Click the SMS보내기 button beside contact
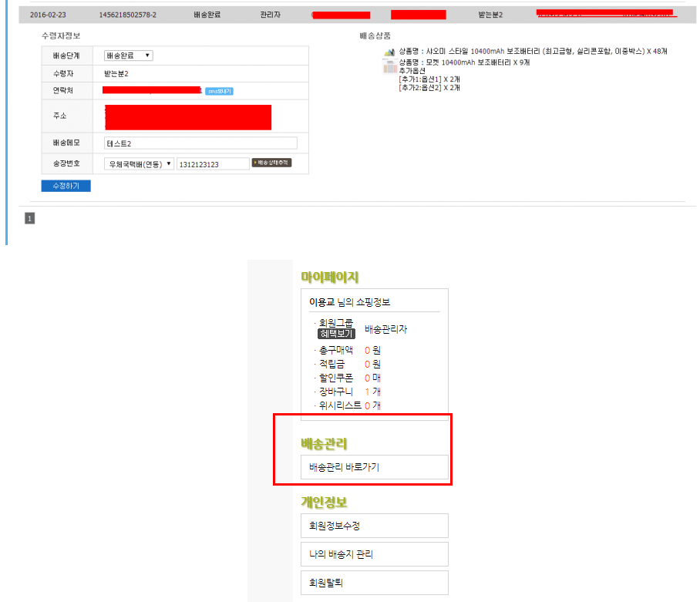 point(219,91)
